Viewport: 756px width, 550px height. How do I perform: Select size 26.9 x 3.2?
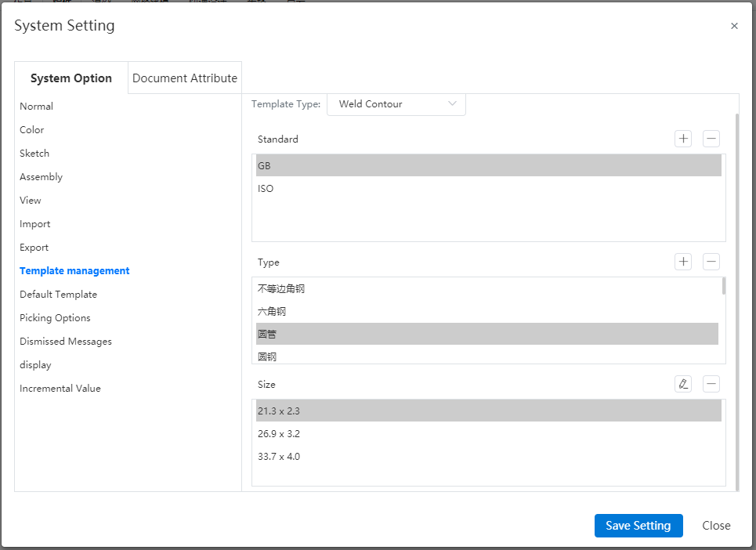(488, 434)
